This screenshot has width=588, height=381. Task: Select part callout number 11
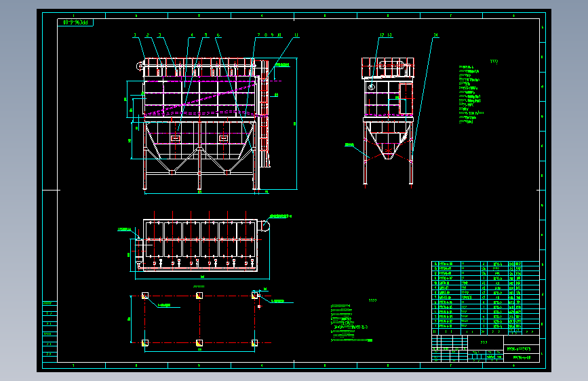coord(296,35)
